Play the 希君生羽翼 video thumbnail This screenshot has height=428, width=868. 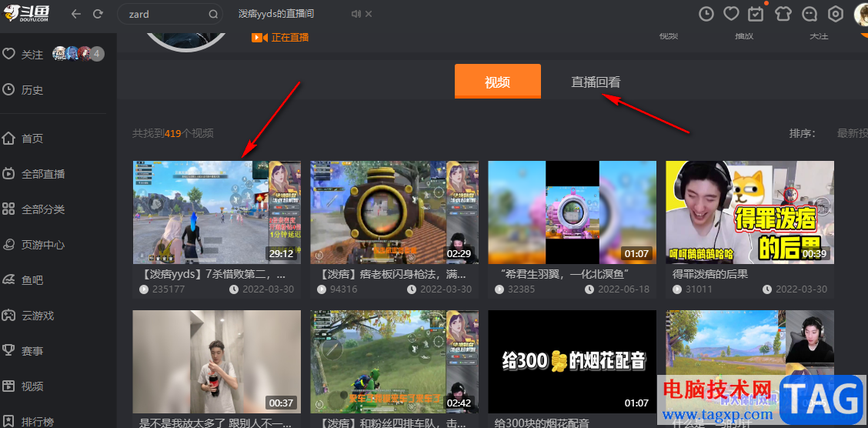click(572, 212)
